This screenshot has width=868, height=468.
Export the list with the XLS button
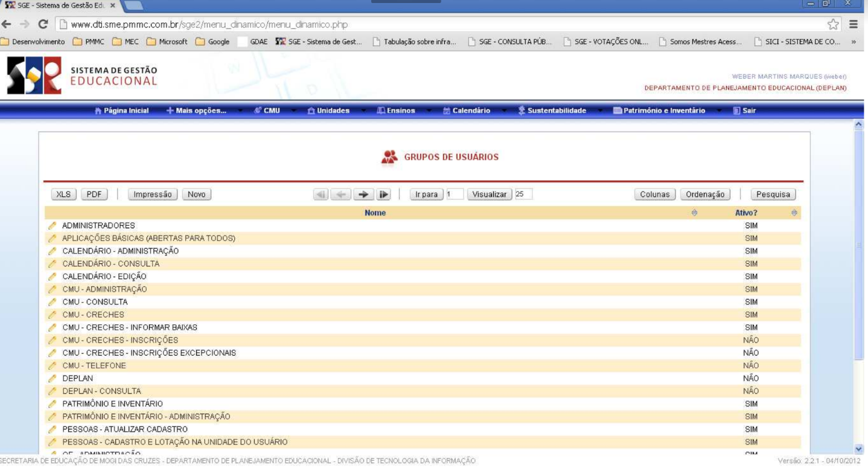(63, 194)
